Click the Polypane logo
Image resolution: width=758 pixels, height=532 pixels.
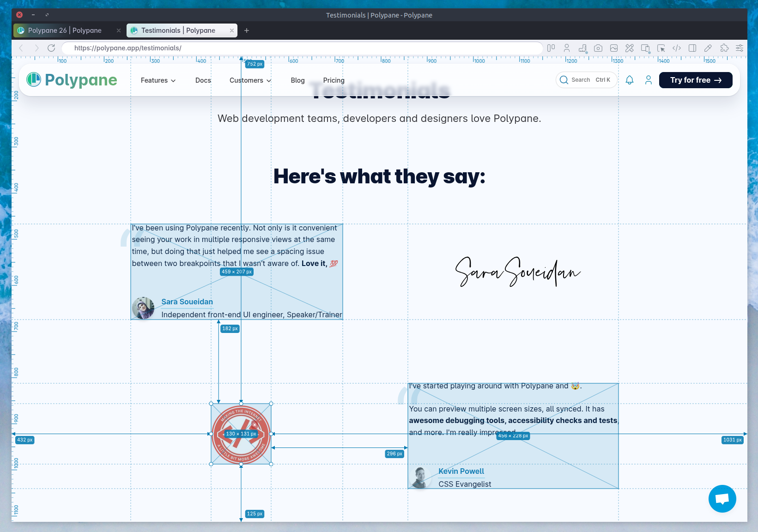(x=72, y=80)
